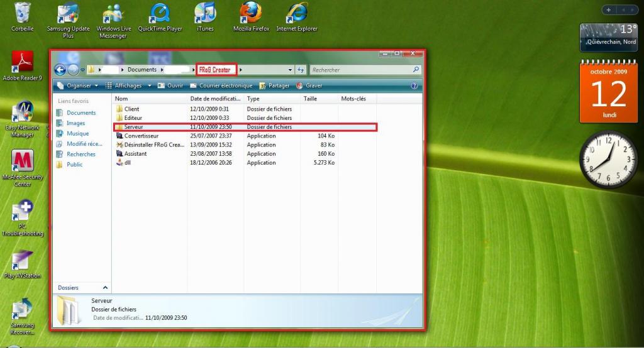Click the Back navigation arrow in Explorer
644x348 pixels.
pos(60,70)
